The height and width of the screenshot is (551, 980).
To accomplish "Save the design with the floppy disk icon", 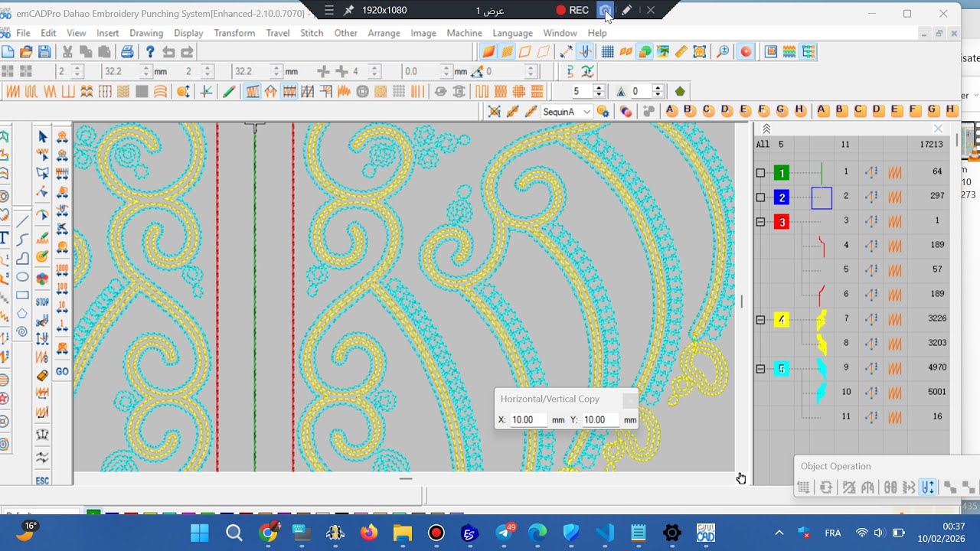I will 44,52.
